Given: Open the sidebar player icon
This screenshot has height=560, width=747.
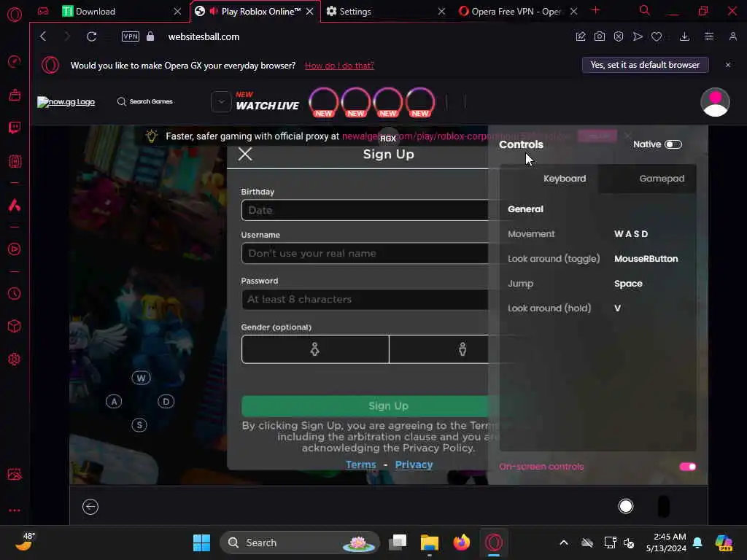Looking at the screenshot, I should pyautogui.click(x=15, y=249).
